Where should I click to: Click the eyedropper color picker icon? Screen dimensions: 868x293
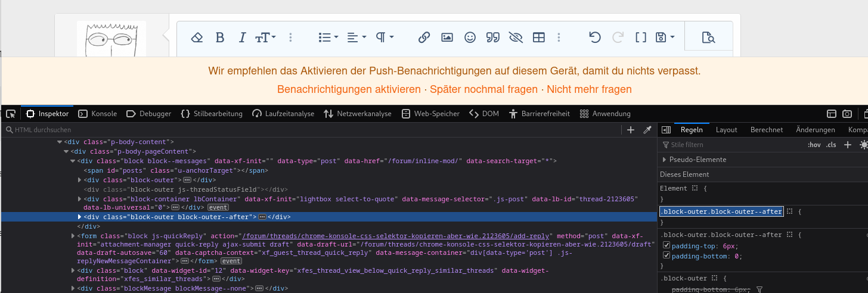point(647,130)
